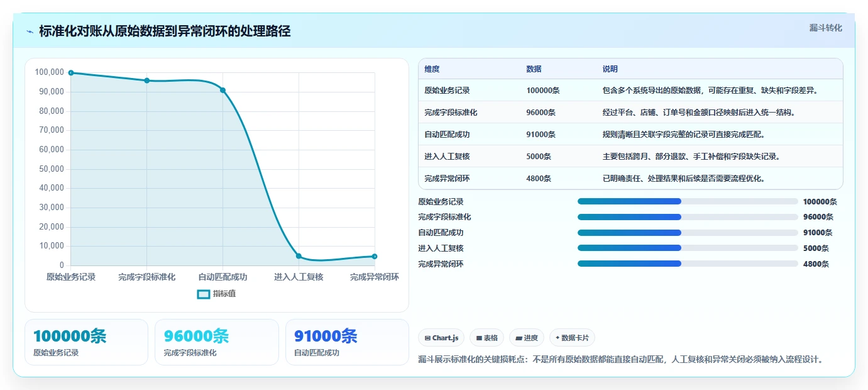Click the 91000条 自动匹配成功 data card
The image size is (868, 390).
point(347,342)
